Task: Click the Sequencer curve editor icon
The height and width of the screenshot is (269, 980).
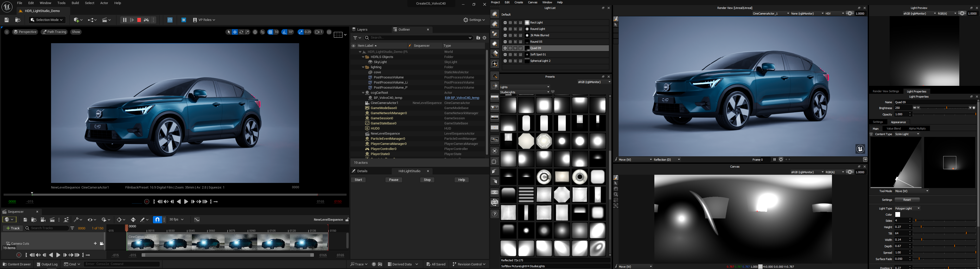Action: (197, 219)
